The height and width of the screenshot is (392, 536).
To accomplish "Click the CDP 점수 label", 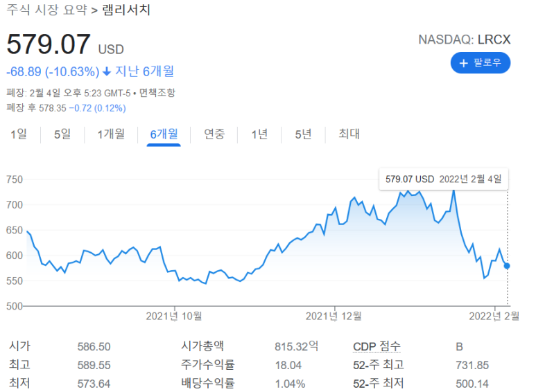I will pos(377,346).
